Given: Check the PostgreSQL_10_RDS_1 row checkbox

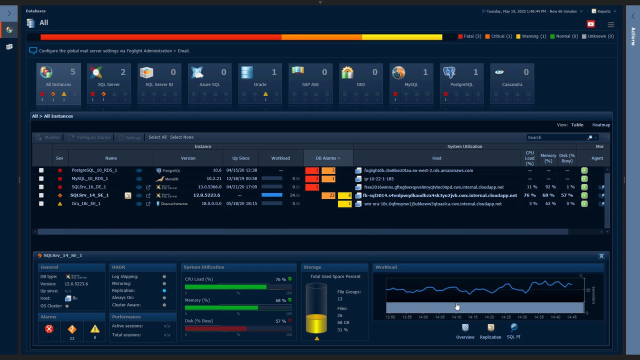Looking at the screenshot, I should 41,170.
